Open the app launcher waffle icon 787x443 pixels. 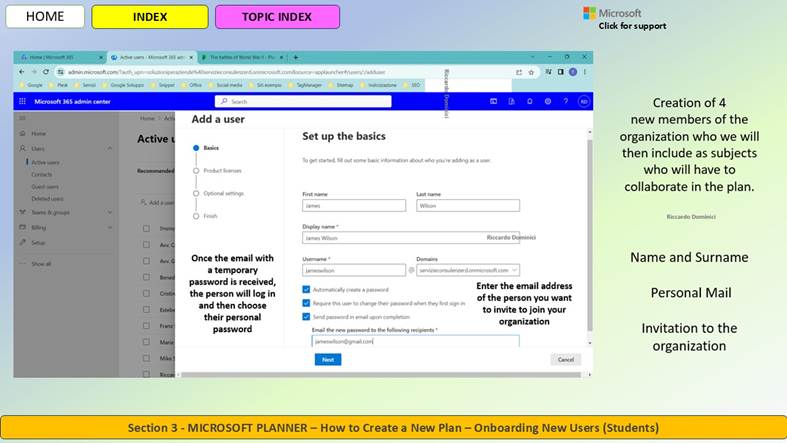(x=22, y=101)
